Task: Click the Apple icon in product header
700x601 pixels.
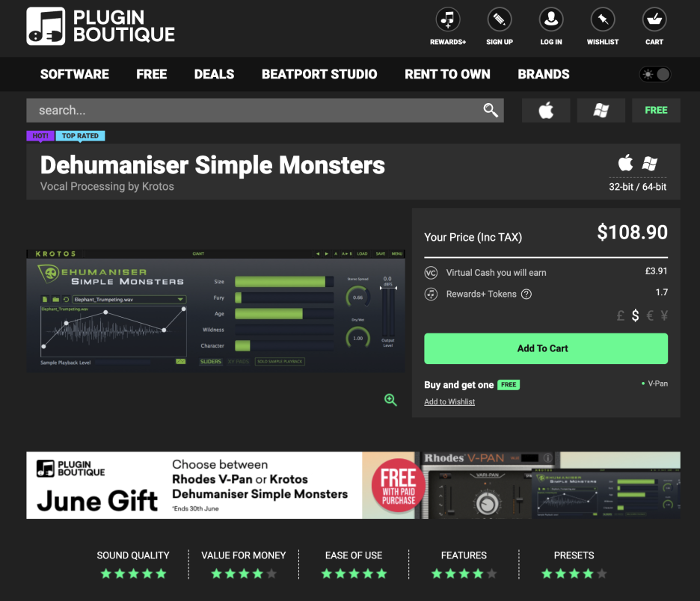Action: tap(625, 163)
